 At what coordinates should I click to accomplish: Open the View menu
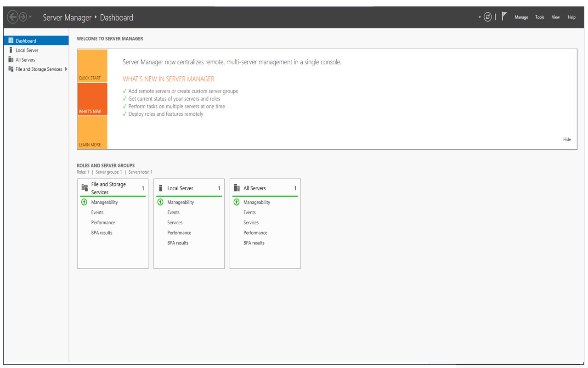pyautogui.click(x=556, y=17)
